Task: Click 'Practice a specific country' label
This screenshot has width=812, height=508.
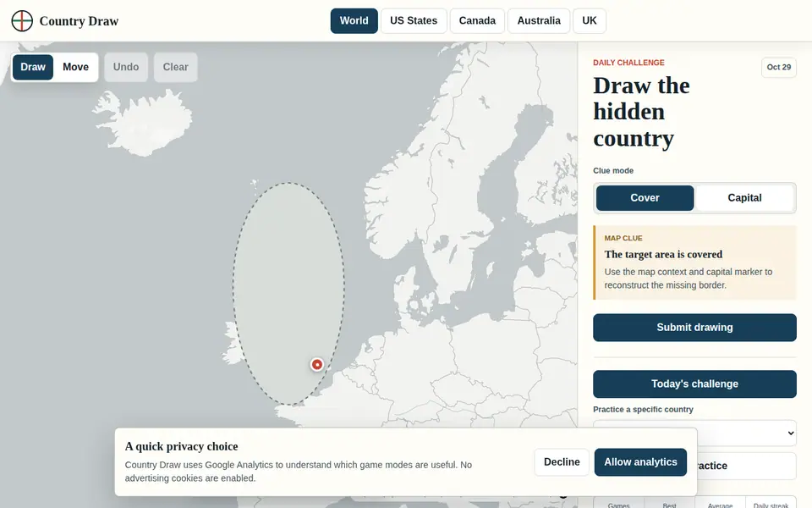Action: pyautogui.click(x=643, y=410)
